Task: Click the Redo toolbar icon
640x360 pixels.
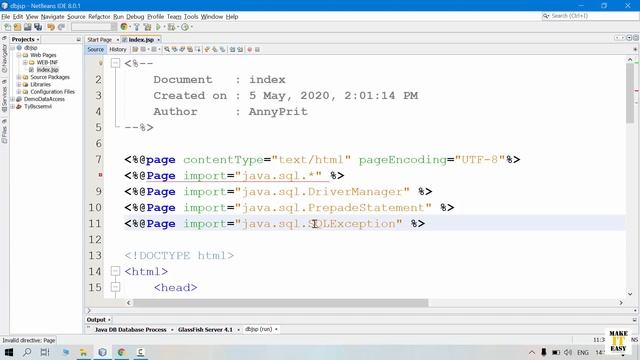Action: 61,27
